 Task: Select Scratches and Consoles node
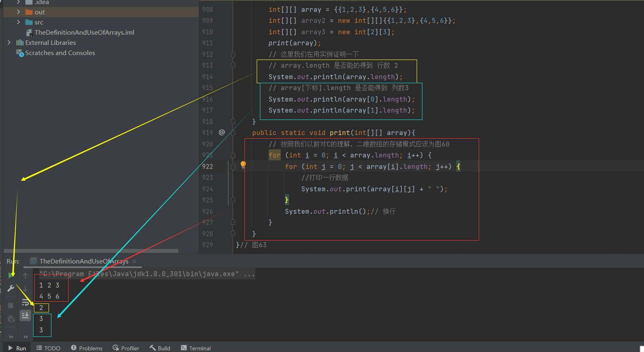click(60, 53)
